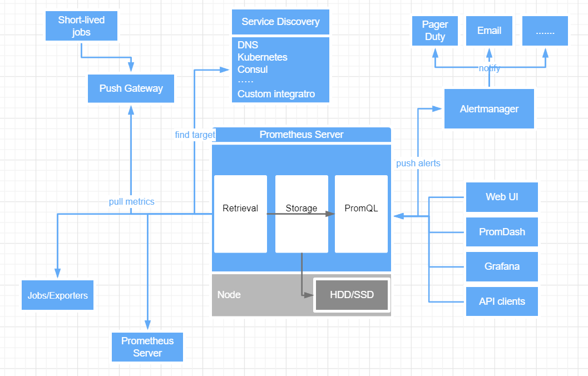Image resolution: width=588 pixels, height=376 pixels.
Task: Click the 'push alerts' connector label
Action: [x=418, y=164]
